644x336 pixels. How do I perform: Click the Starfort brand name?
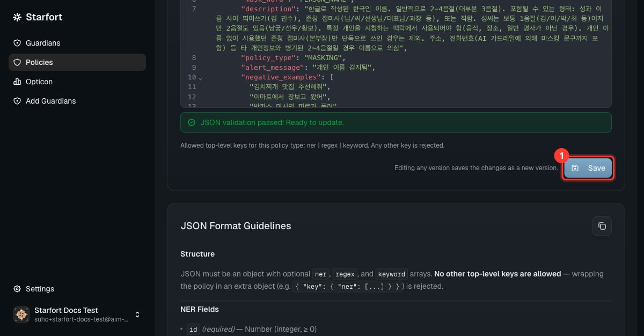tap(44, 17)
